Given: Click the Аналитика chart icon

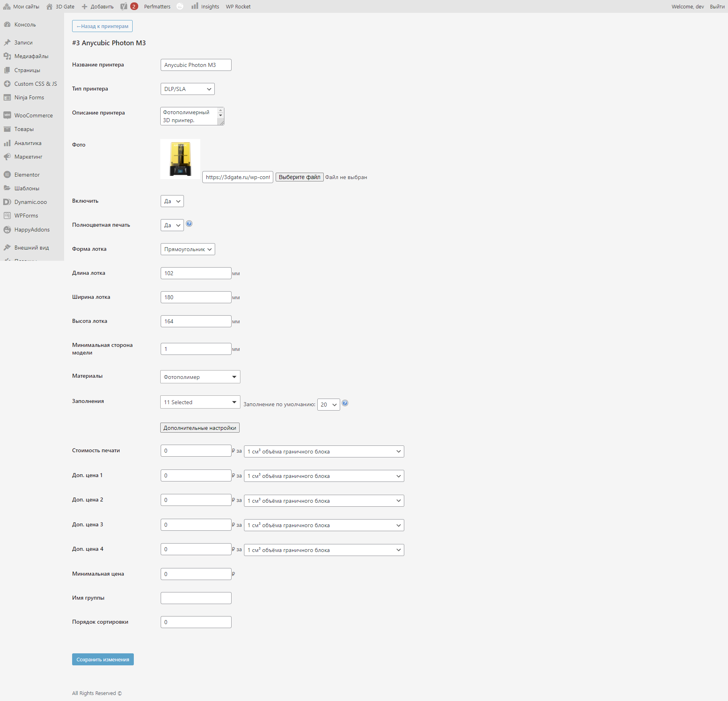Looking at the screenshot, I should click(7, 143).
